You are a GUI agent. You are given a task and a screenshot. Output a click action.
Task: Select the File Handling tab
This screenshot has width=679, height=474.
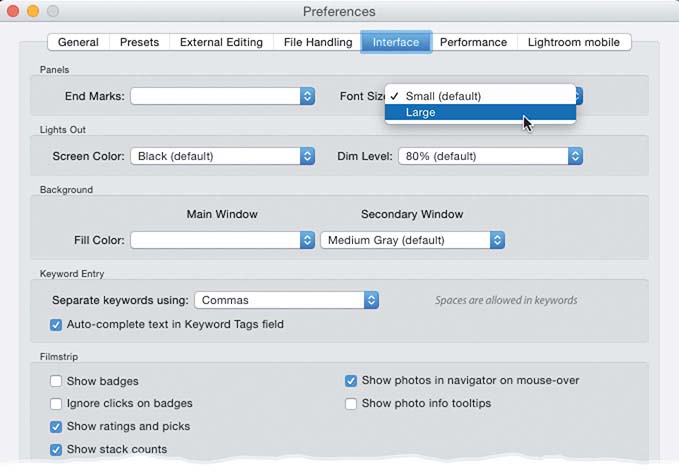click(316, 42)
